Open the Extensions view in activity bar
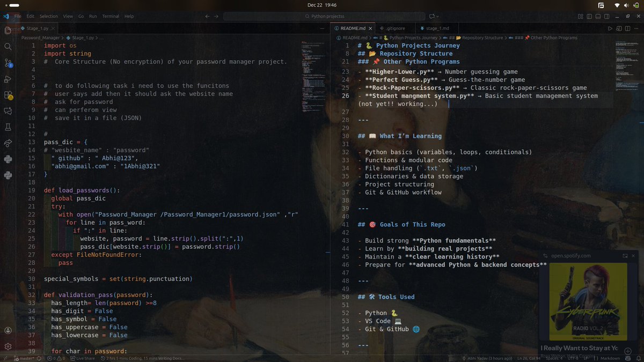 [x=8, y=95]
